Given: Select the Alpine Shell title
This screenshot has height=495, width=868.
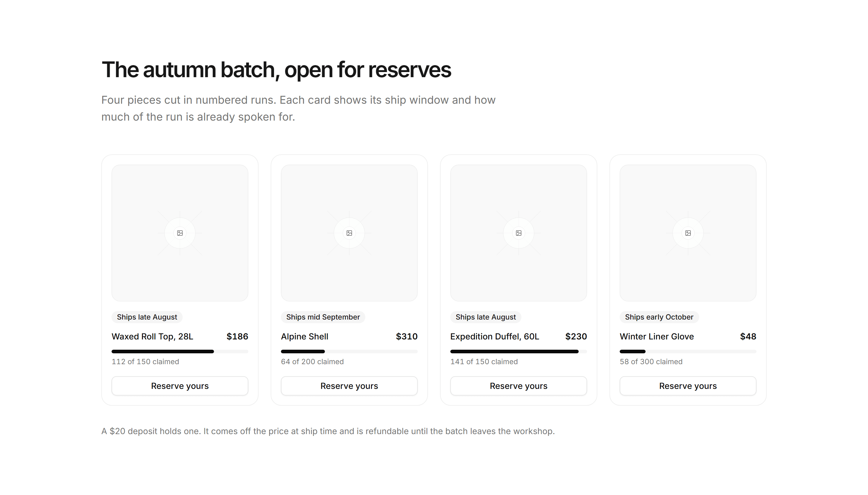Looking at the screenshot, I should click(x=304, y=336).
